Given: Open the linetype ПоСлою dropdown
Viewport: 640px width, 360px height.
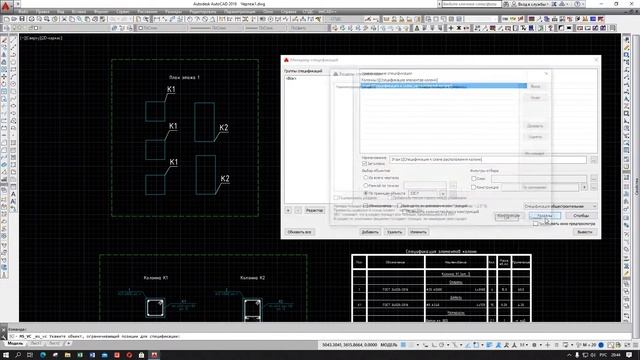Looking at the screenshot, I should coord(216,28).
